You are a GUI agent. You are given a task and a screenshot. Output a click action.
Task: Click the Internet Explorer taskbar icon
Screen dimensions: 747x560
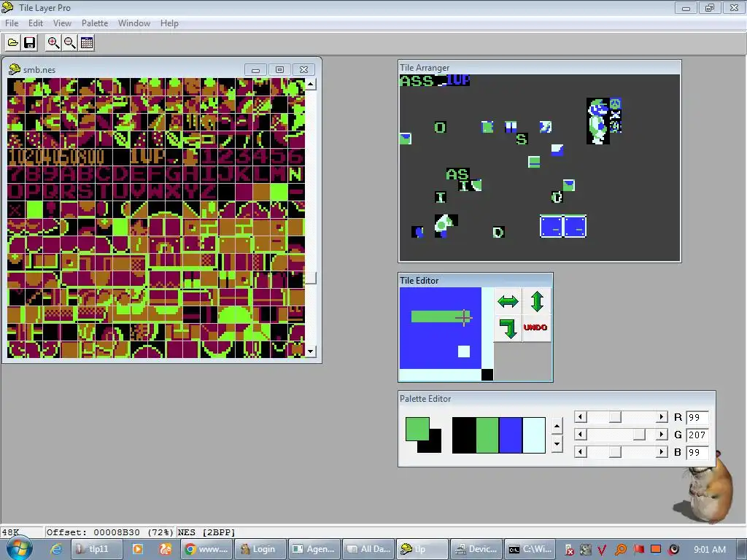56,549
